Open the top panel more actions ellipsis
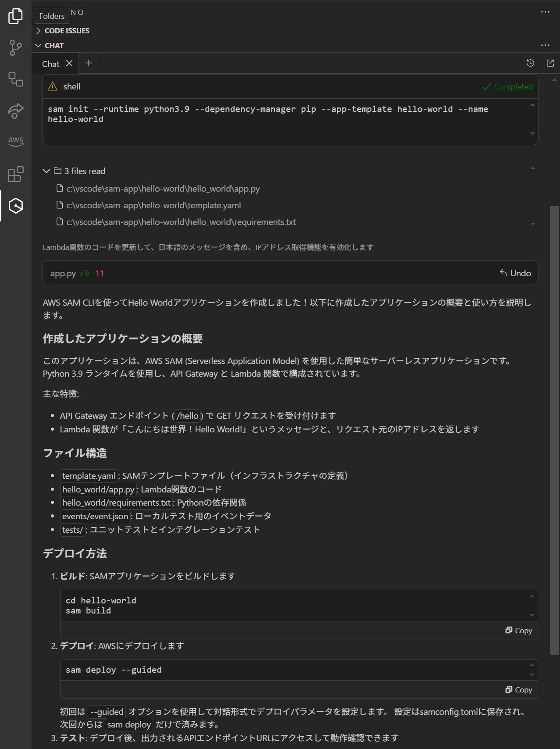The height and width of the screenshot is (749, 560). point(545,12)
